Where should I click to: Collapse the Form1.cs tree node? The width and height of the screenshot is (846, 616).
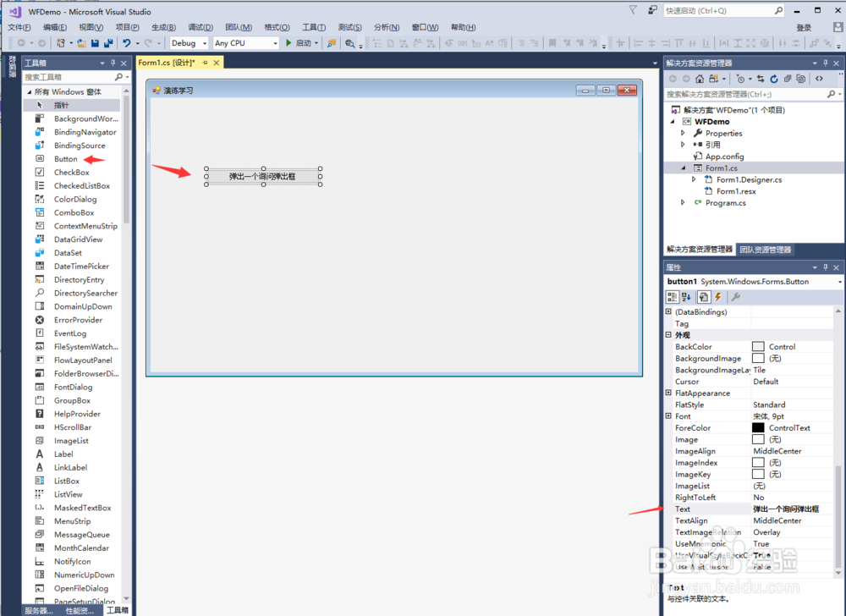[x=683, y=168]
